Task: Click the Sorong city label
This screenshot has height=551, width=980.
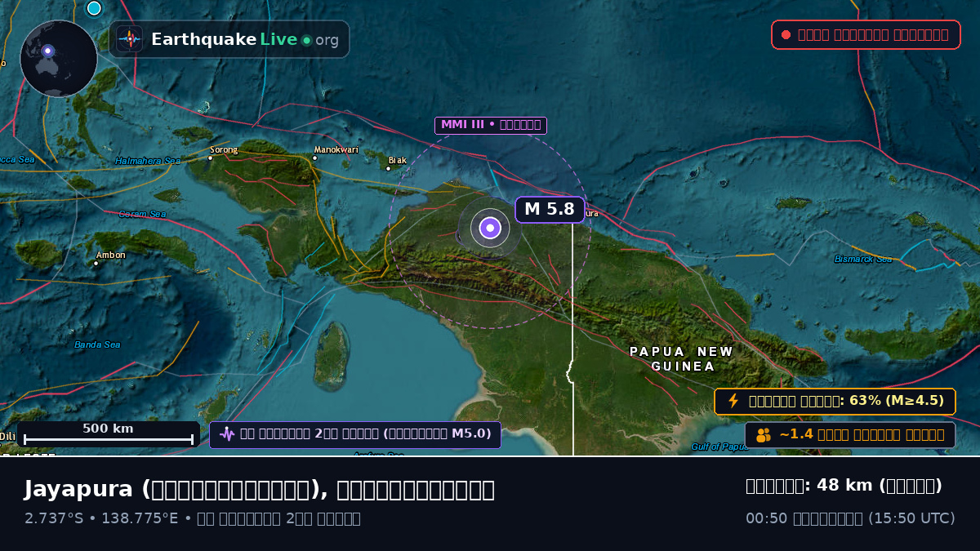Action: 224,150
